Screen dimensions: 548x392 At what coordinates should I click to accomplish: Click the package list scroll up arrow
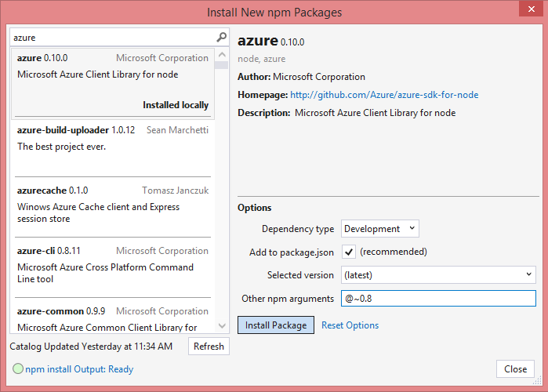point(222,55)
